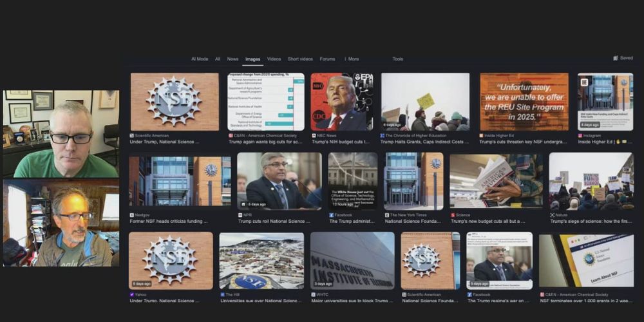Click The Hill source icon
Viewport: 644px width, 322px height.
[222, 294]
